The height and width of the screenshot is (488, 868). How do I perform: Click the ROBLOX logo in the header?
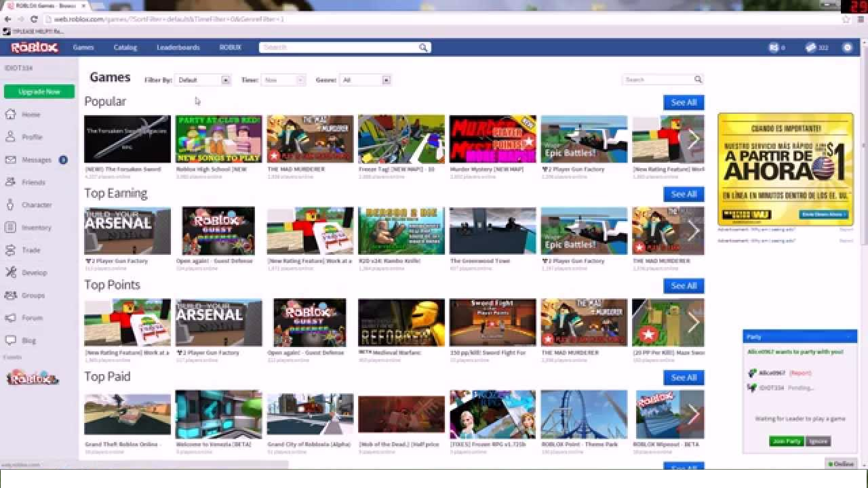[35, 47]
